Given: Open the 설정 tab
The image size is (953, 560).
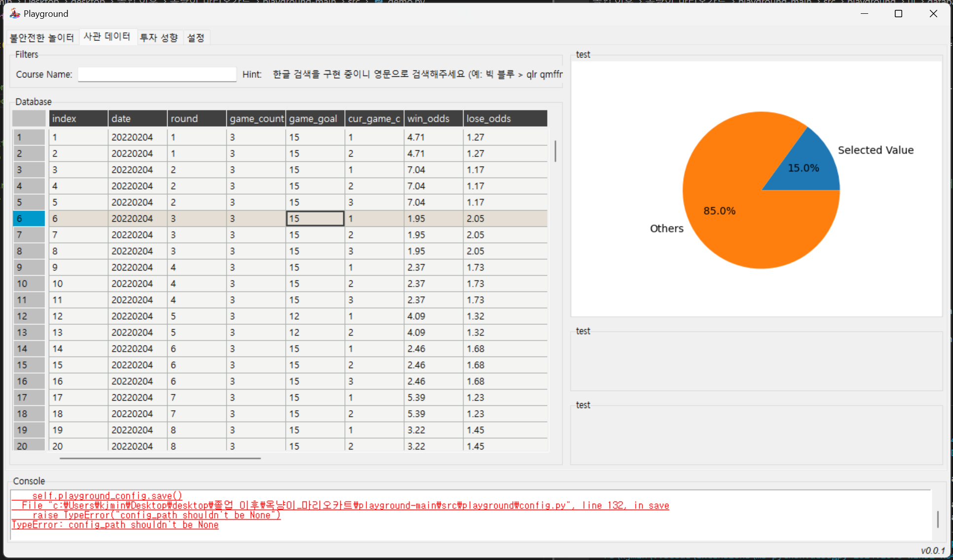Looking at the screenshot, I should [x=196, y=37].
